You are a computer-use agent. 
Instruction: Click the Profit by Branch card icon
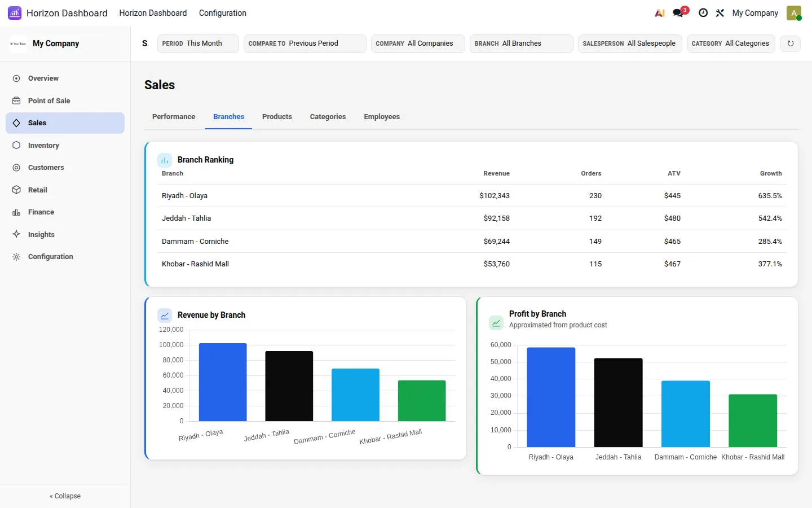(496, 323)
